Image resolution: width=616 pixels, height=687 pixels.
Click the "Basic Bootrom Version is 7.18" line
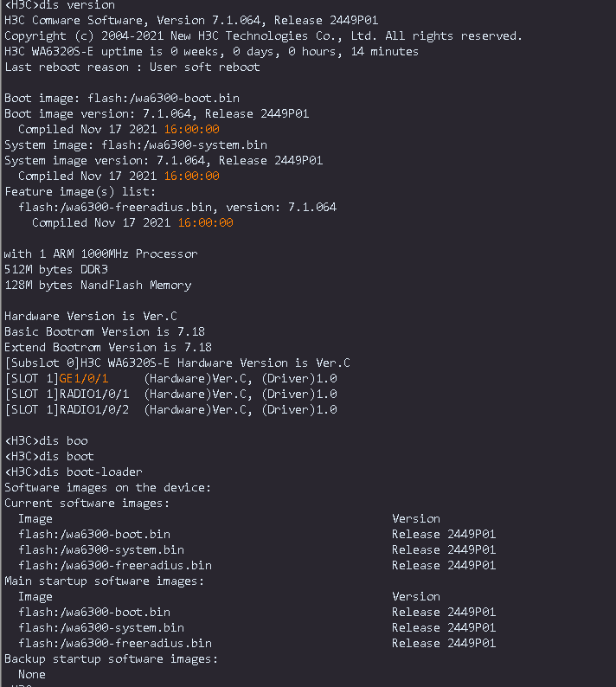coord(104,332)
